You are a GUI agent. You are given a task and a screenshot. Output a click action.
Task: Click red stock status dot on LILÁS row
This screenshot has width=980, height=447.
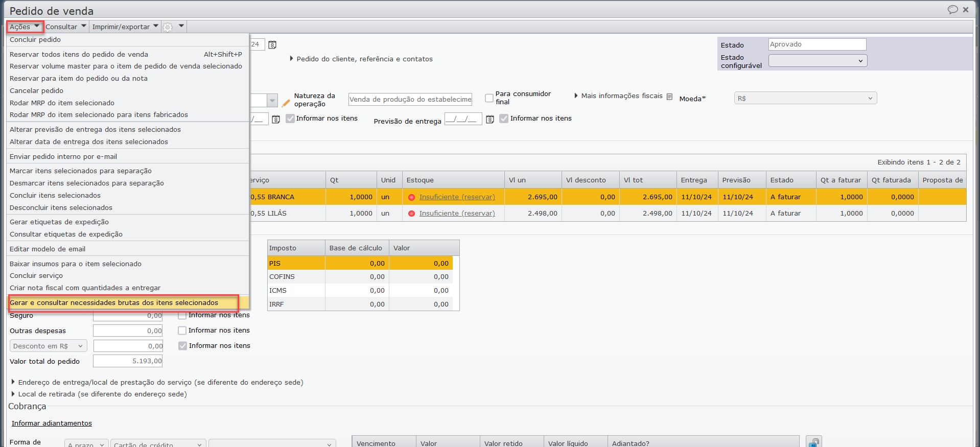411,214
